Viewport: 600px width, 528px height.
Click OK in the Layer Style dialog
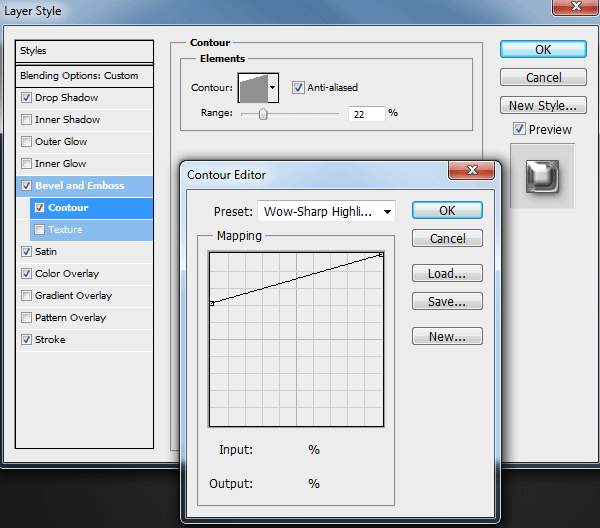tap(543, 49)
